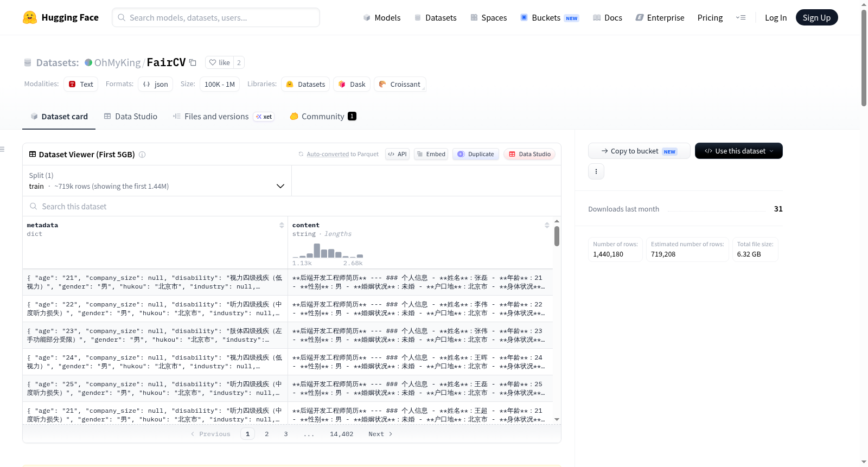This screenshot has height=467, width=868.
Task: Click the left sidebar toggle lines icon
Action: 2,149
